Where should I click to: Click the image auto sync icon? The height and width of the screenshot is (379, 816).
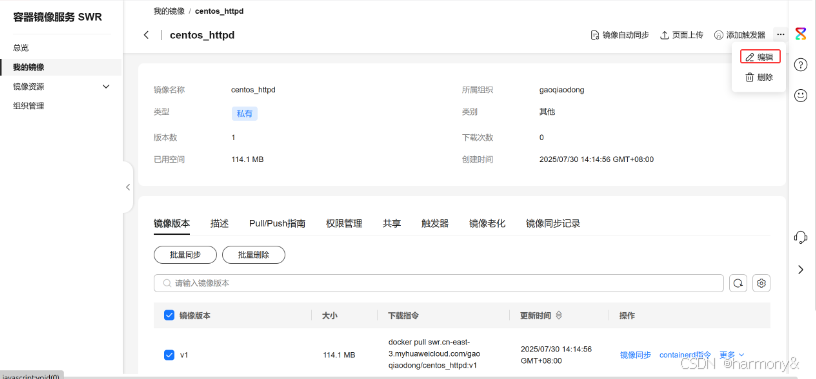coord(594,35)
